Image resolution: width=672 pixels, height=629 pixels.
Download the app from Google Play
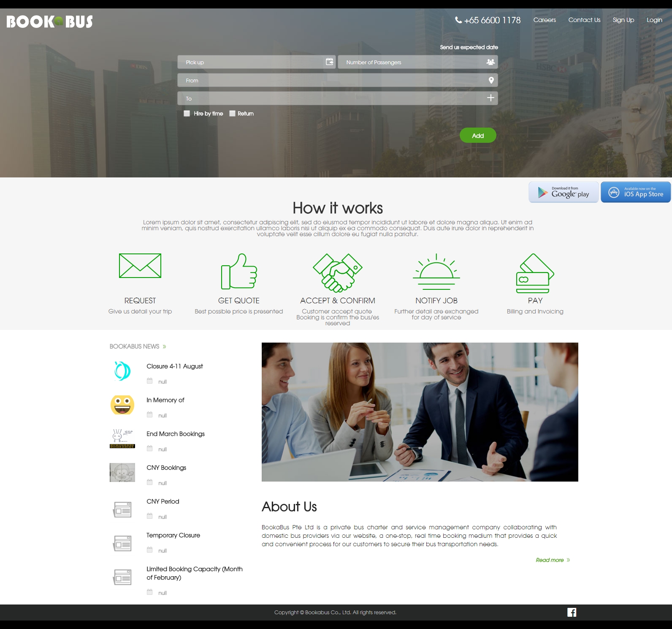(564, 192)
